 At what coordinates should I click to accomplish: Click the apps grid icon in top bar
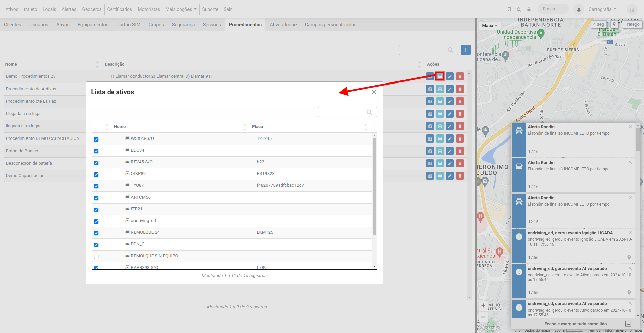[x=632, y=10]
